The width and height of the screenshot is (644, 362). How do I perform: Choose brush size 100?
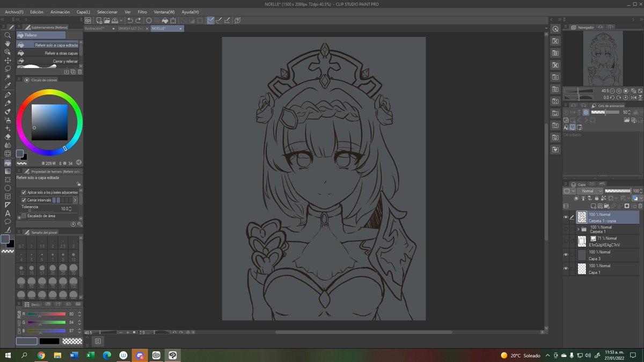pyautogui.click(x=74, y=283)
